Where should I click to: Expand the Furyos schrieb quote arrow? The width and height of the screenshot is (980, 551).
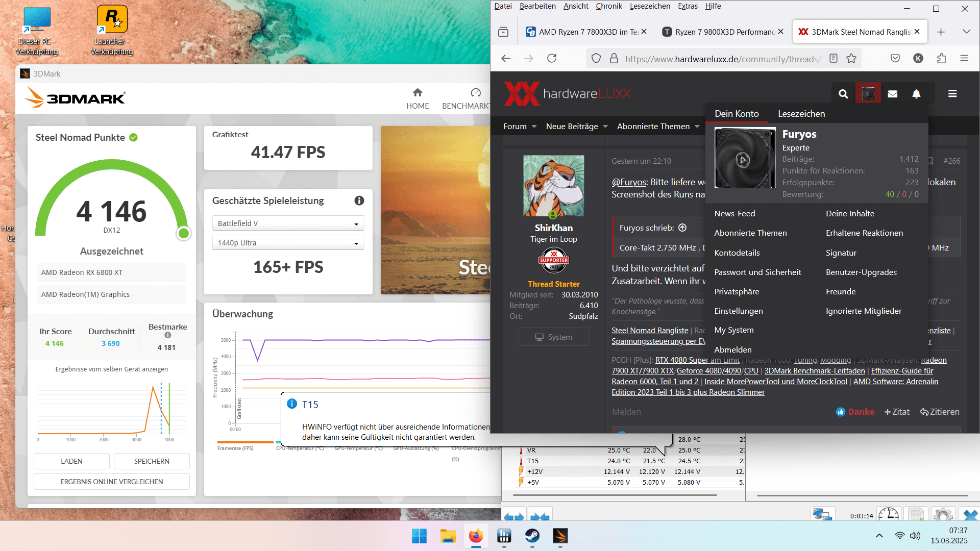click(x=682, y=228)
